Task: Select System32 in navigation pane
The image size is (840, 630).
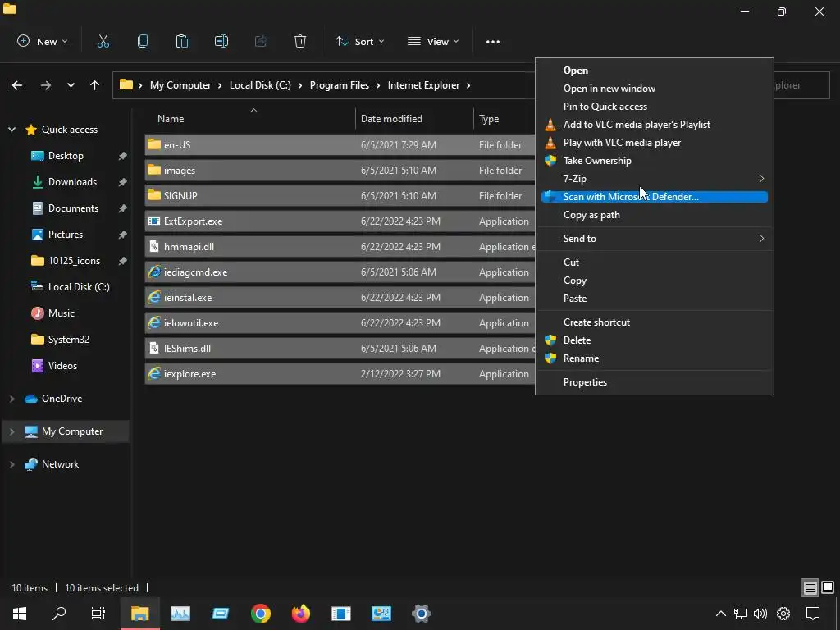Action: [x=69, y=339]
